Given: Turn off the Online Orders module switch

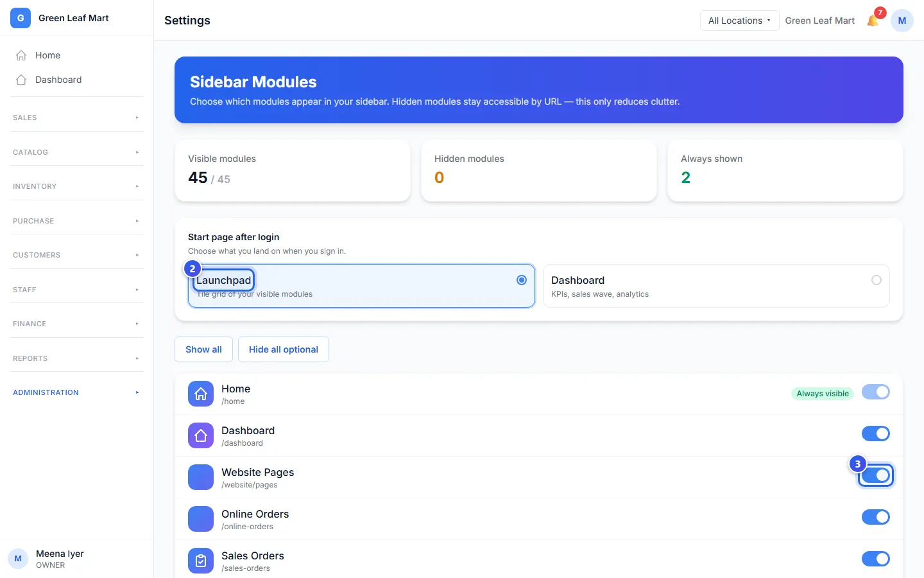Looking at the screenshot, I should [x=876, y=517].
